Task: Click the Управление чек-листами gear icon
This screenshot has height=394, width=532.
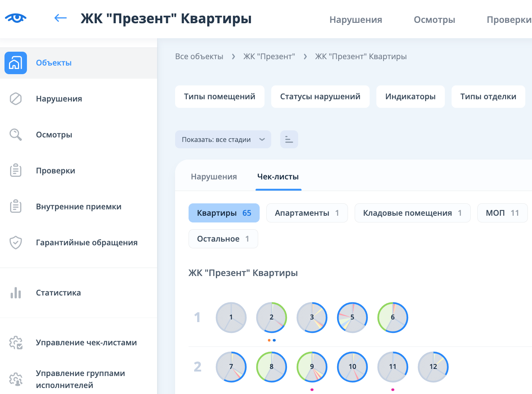Action: click(x=16, y=343)
